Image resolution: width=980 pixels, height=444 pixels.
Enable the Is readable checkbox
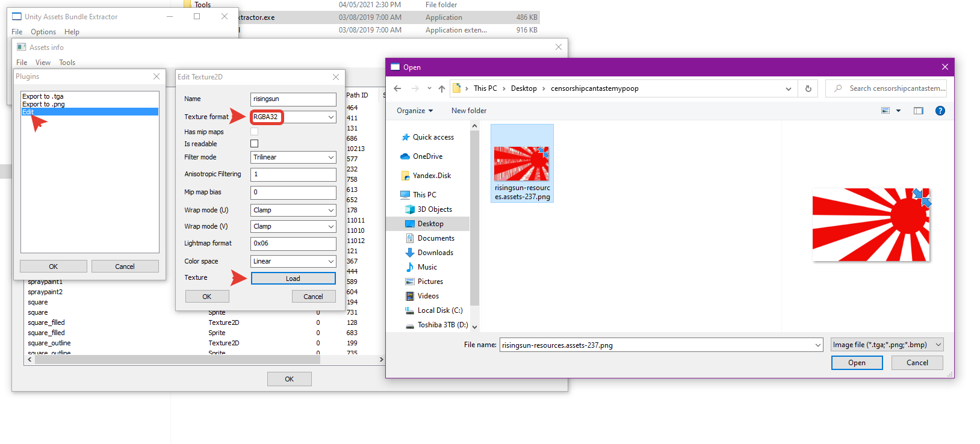(254, 144)
